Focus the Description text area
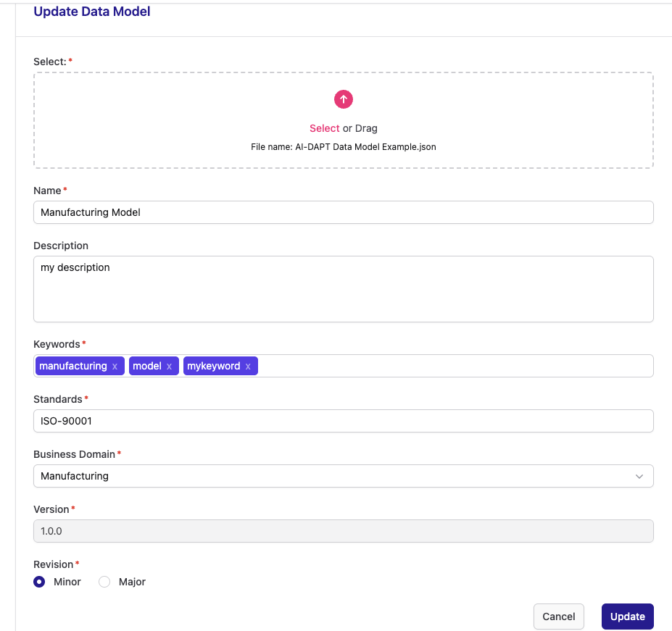 tap(344, 289)
